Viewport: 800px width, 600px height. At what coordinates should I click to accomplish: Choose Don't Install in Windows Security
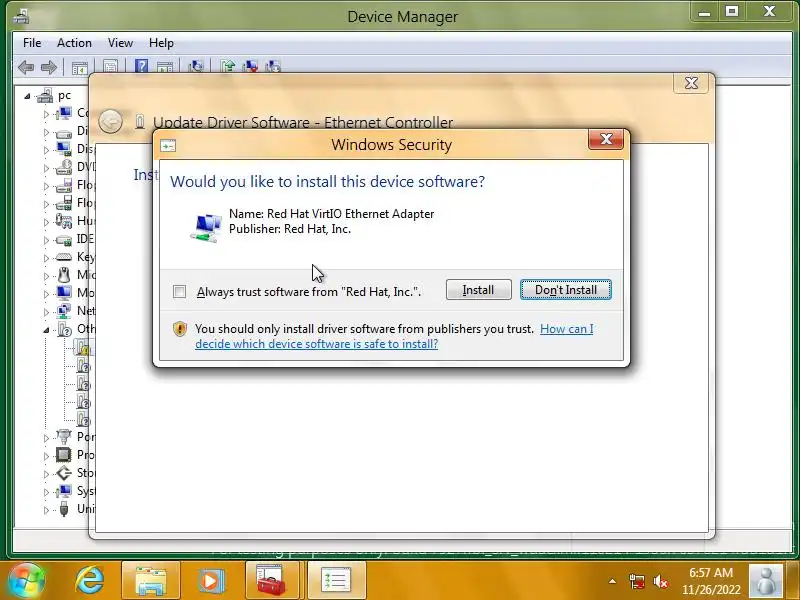pyautogui.click(x=566, y=290)
